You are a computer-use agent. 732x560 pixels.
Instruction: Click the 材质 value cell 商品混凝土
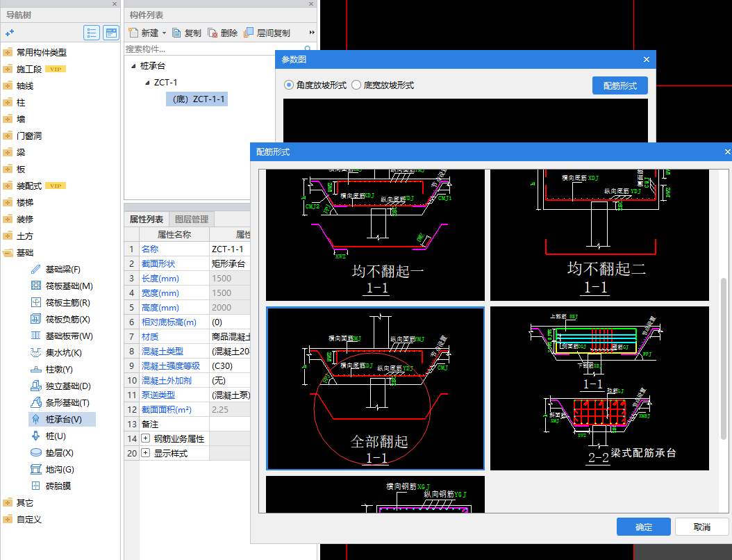(230, 337)
